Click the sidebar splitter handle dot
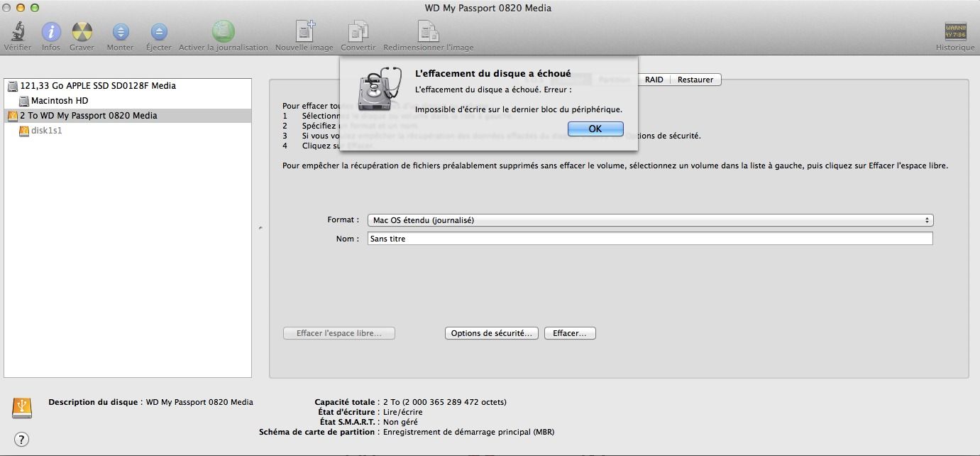The height and width of the screenshot is (456, 980). pyautogui.click(x=260, y=228)
